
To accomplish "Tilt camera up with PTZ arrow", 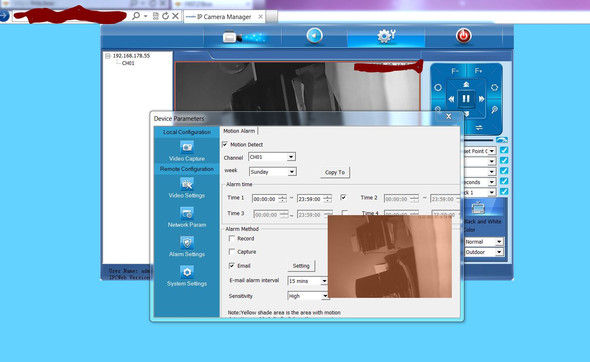I will click(x=466, y=84).
